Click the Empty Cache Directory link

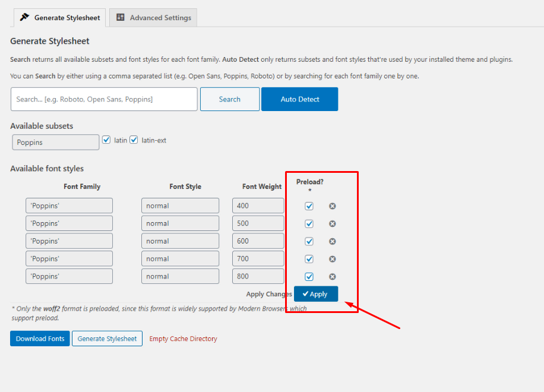[183, 339]
